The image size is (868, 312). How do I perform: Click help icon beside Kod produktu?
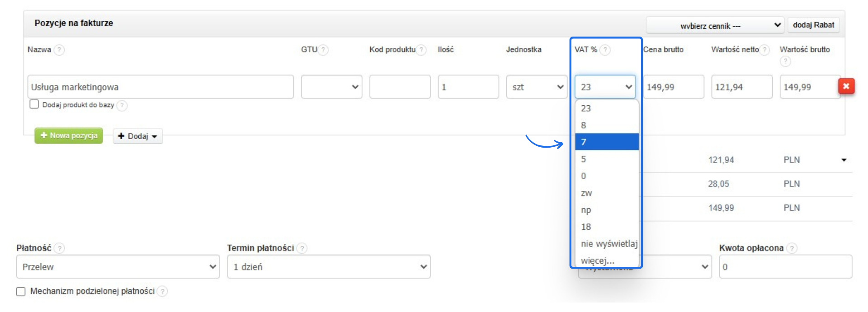point(421,50)
